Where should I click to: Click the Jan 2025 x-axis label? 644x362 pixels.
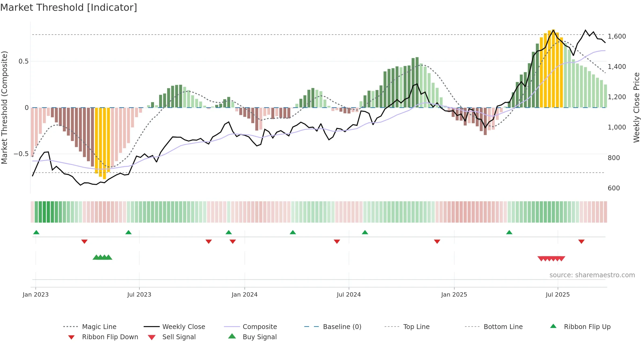pos(454,295)
